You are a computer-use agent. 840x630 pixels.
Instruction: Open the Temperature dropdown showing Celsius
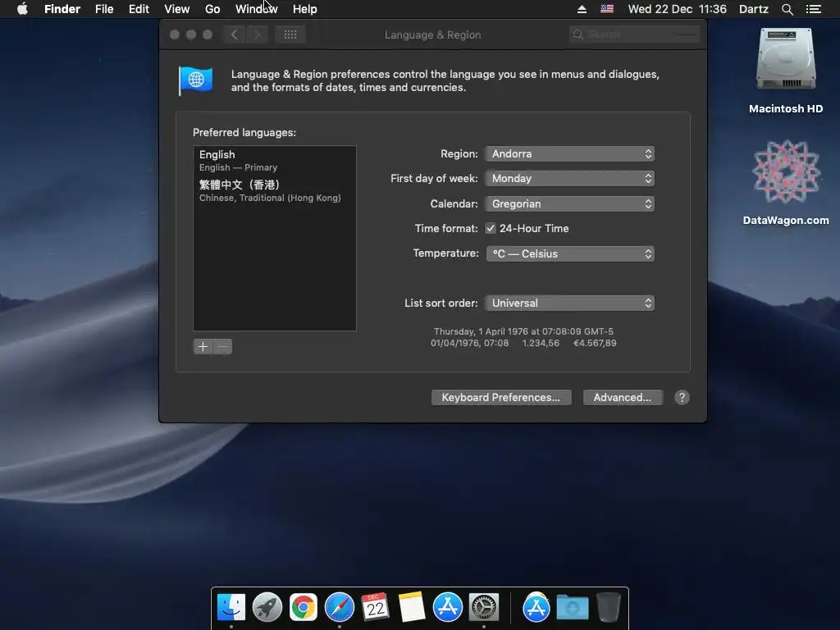click(x=569, y=253)
